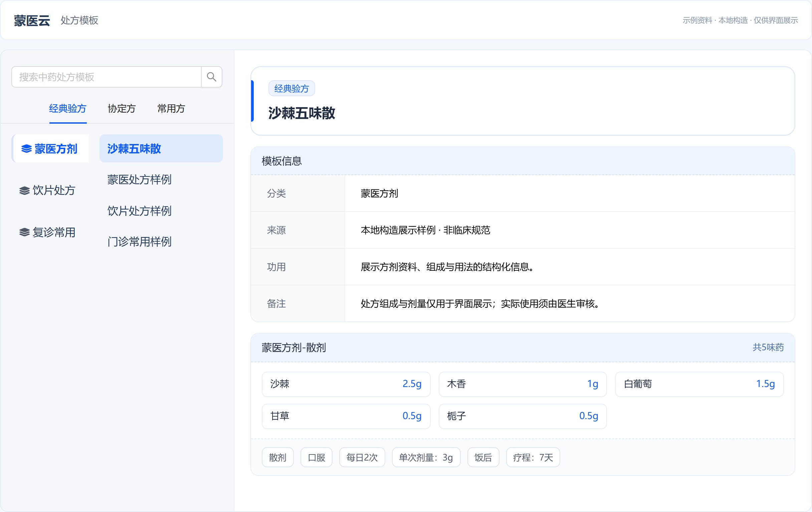Select the 蒙医方剂 category label

[x=56, y=149]
